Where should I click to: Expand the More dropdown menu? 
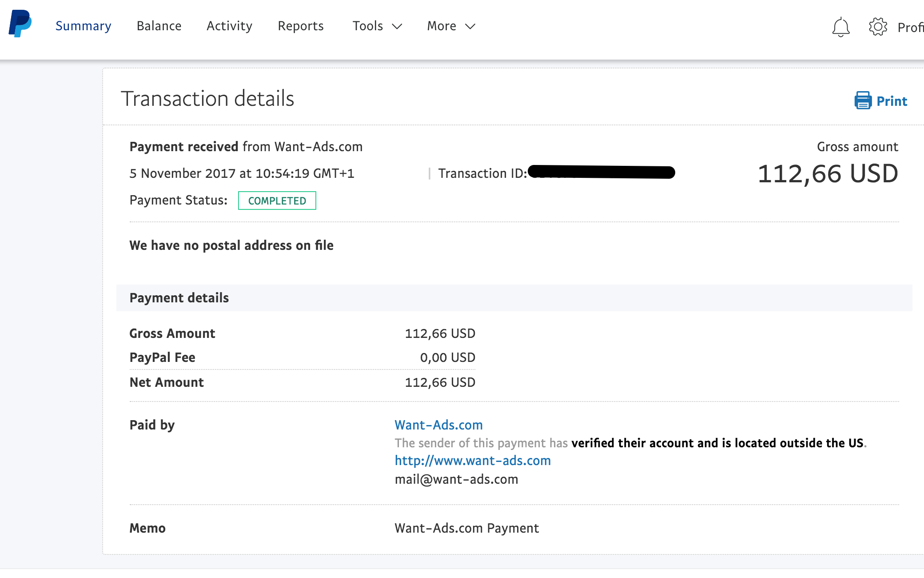pos(442,26)
